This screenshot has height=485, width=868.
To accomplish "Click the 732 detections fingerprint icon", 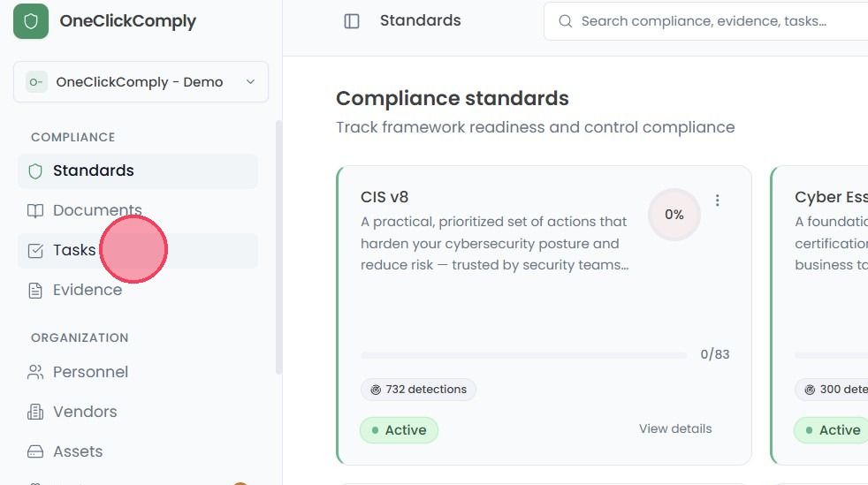I will [x=376, y=390].
